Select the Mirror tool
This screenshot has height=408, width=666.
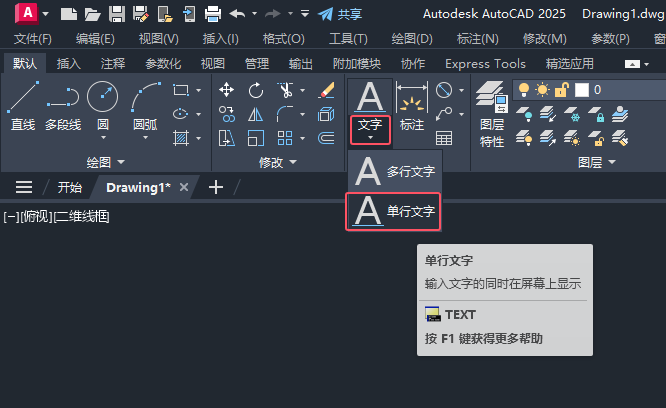pyautogui.click(x=256, y=114)
